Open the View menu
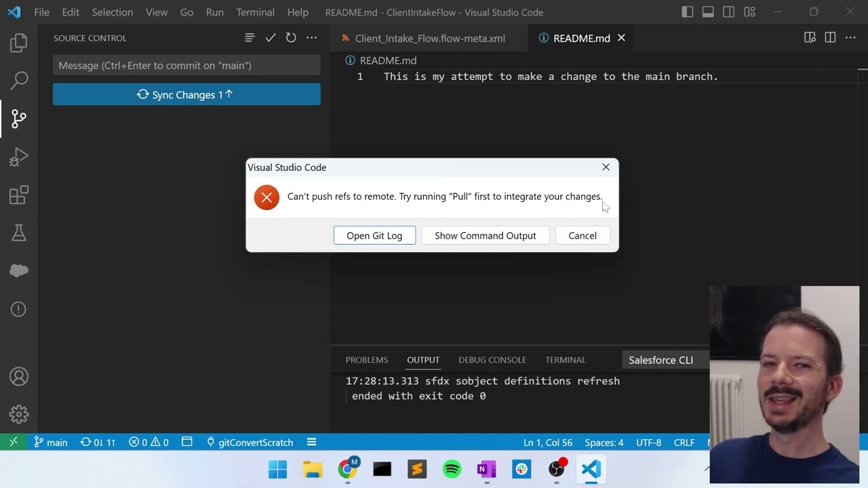The height and width of the screenshot is (488, 868). [x=157, y=12]
